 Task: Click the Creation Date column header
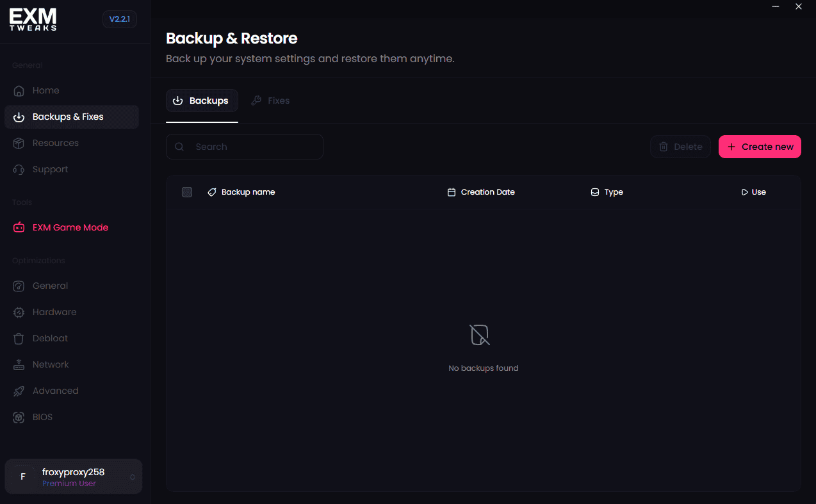pos(481,192)
